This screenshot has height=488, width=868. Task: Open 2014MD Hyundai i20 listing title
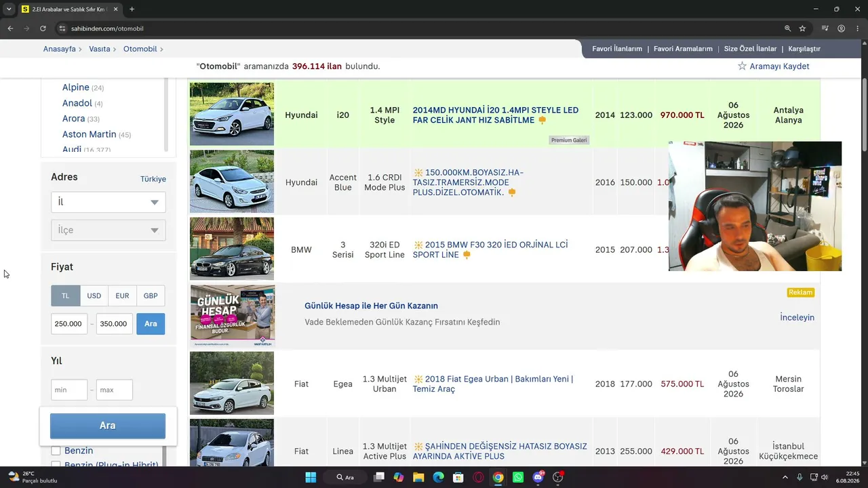tap(496, 115)
